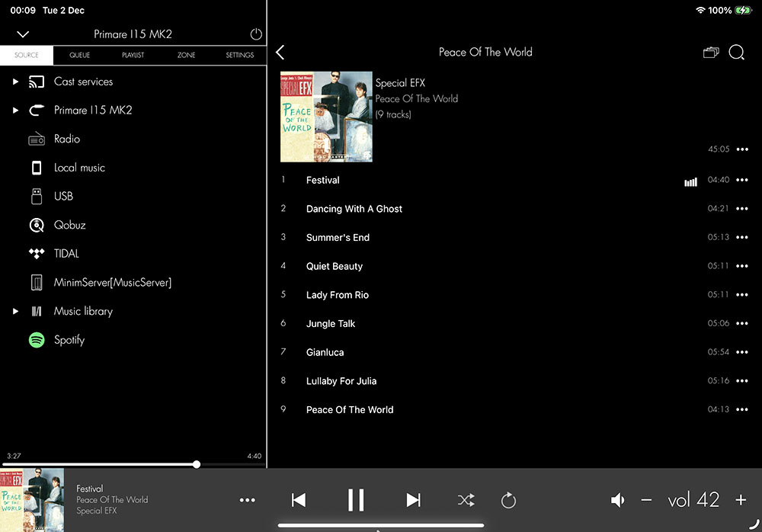762x532 pixels.
Task: Toggle shuffle playback
Action: 466,500
